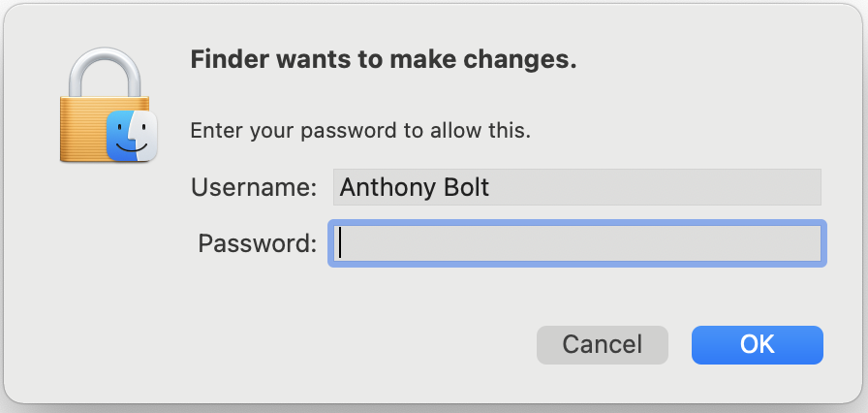Click the "Password:" label

coord(258,243)
